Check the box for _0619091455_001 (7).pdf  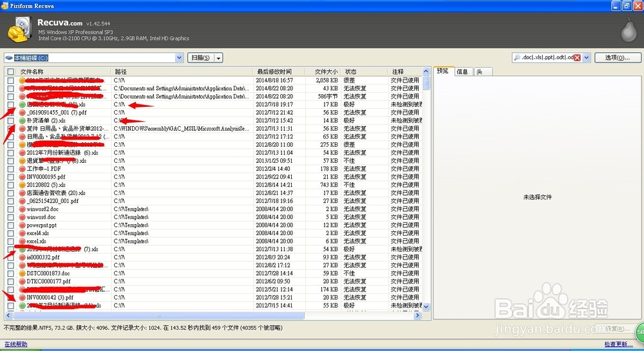(11, 113)
